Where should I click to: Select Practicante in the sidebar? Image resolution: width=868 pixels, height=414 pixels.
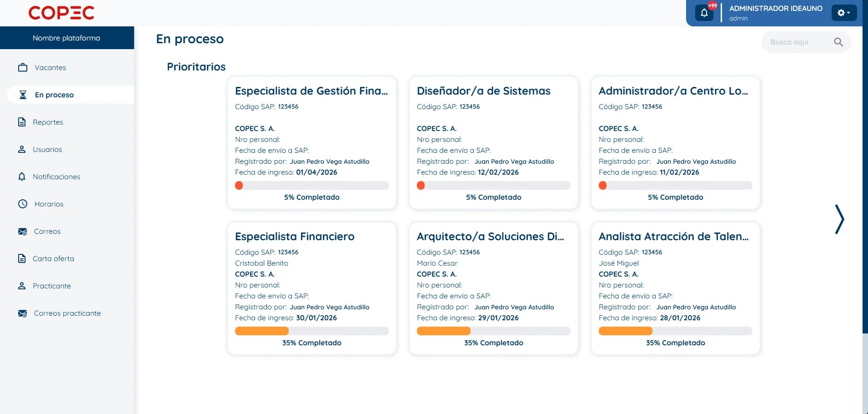pyautogui.click(x=52, y=286)
